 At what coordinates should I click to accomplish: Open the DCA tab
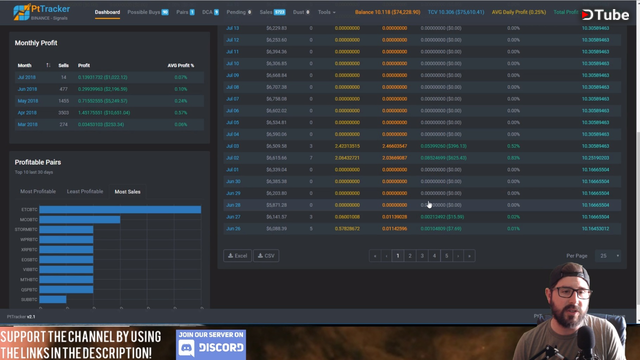(210, 12)
